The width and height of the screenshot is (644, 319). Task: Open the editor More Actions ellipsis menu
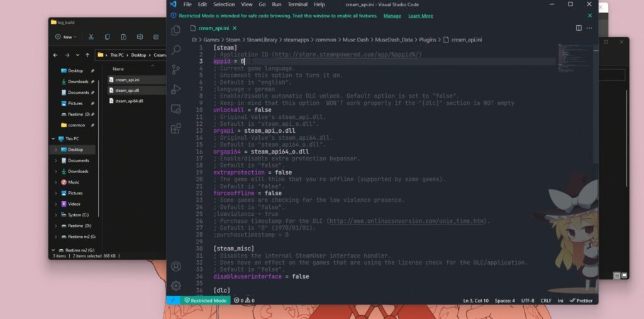coord(589,28)
